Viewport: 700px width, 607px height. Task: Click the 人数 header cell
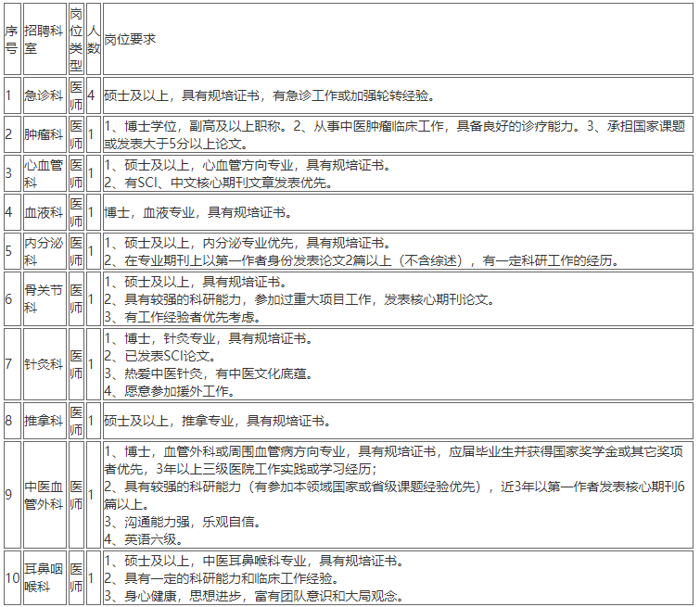93,40
